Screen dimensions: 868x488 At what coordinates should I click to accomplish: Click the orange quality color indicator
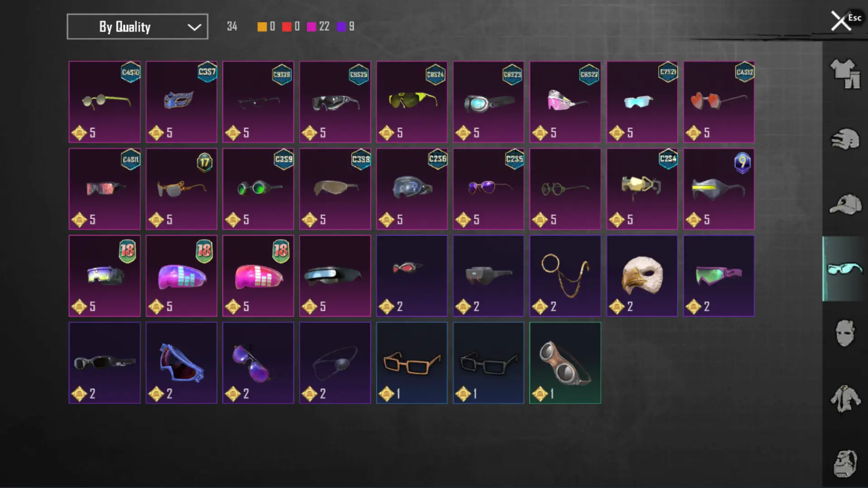click(x=262, y=27)
